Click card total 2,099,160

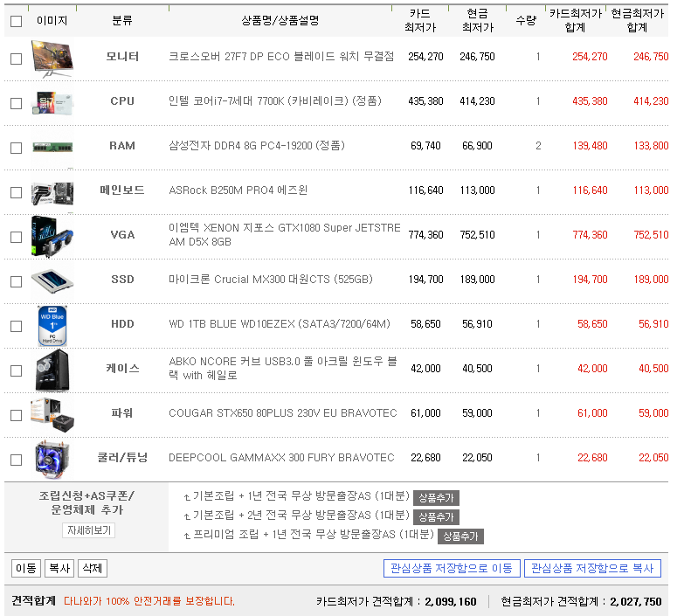(451, 601)
